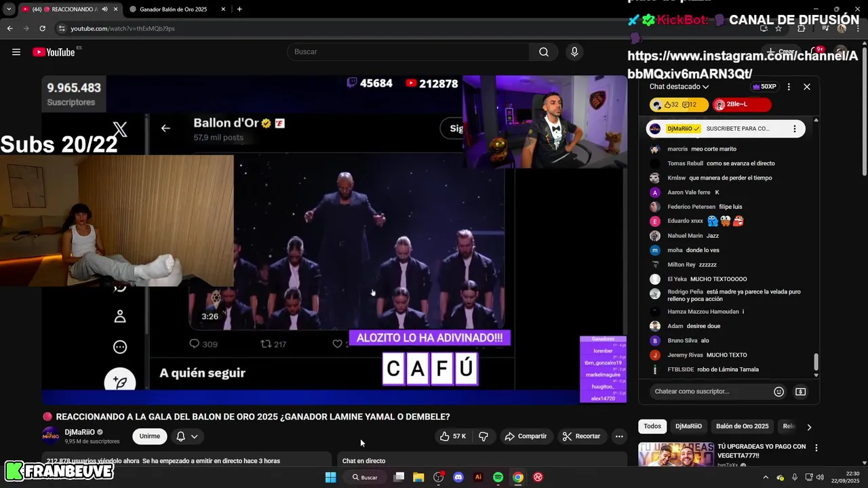Image resolution: width=868 pixels, height=488 pixels.
Task: Open TÚ UPGRADEAS YO PAGO video thumbnail
Action: (676, 454)
